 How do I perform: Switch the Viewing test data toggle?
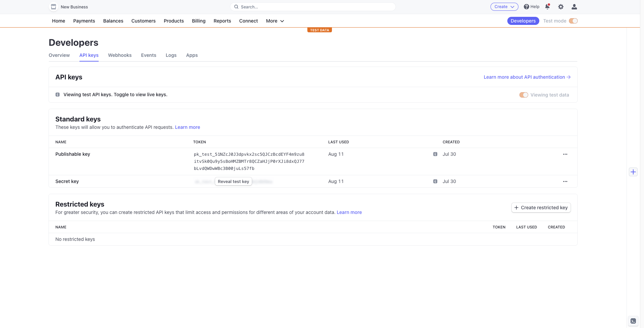[x=524, y=95]
